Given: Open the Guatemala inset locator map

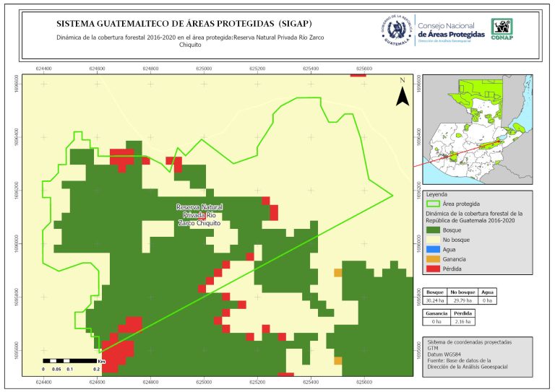Looking at the screenshot, I should coord(476,129).
